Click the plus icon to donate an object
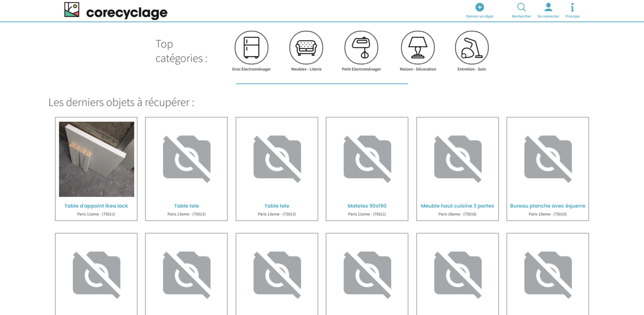This screenshot has height=315, width=644. (x=479, y=7)
